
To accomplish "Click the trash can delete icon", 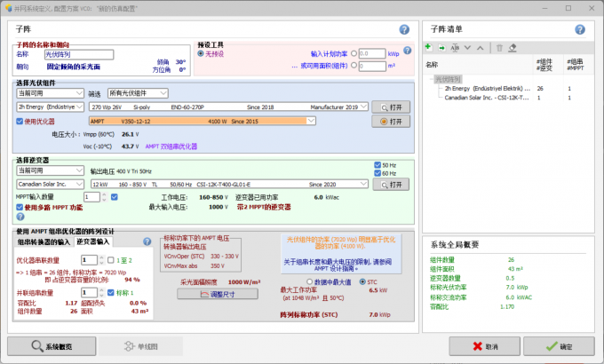I will 499,47.
